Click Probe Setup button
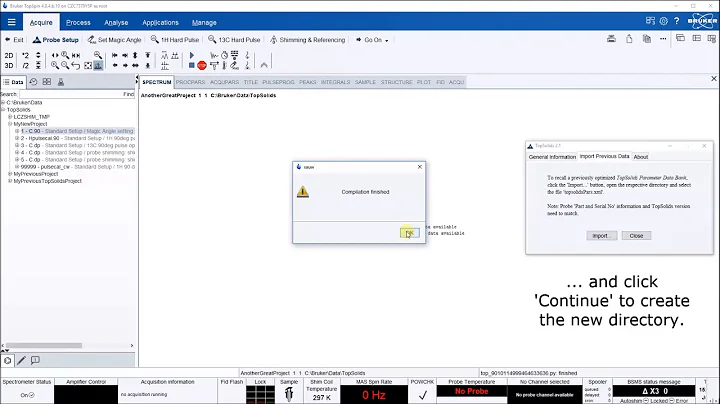 point(56,40)
